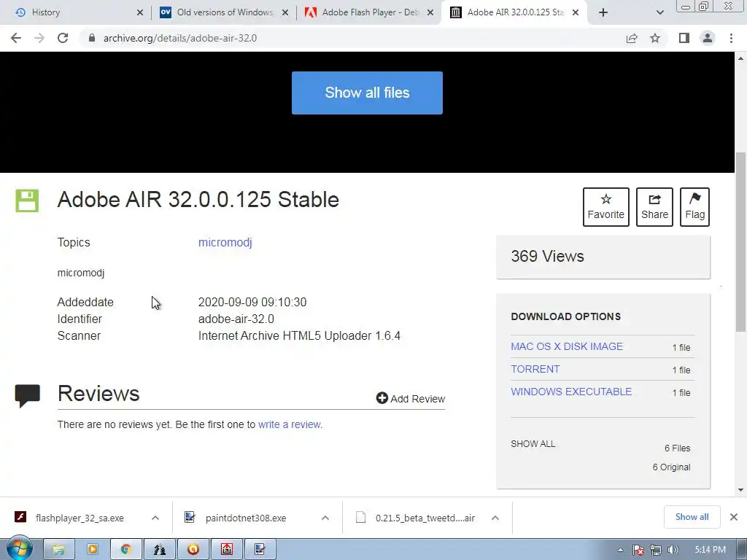Close the downloads bar
The height and width of the screenshot is (560, 747).
tap(734, 517)
